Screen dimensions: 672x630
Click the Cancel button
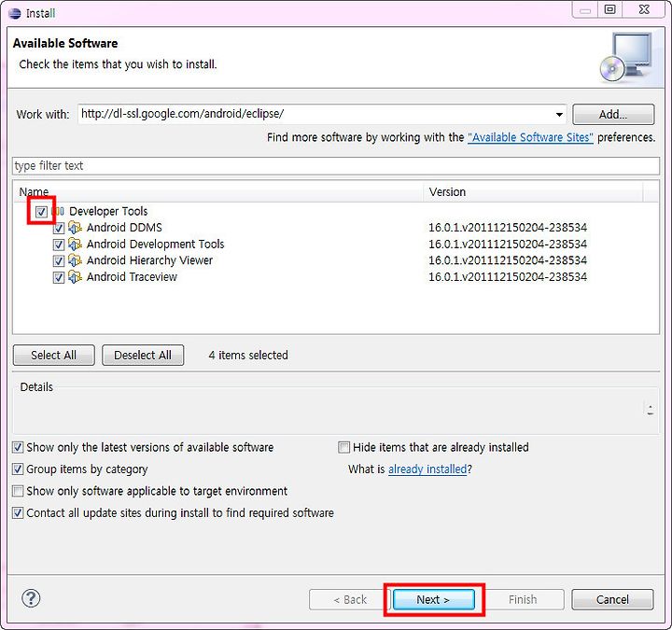tap(612, 599)
